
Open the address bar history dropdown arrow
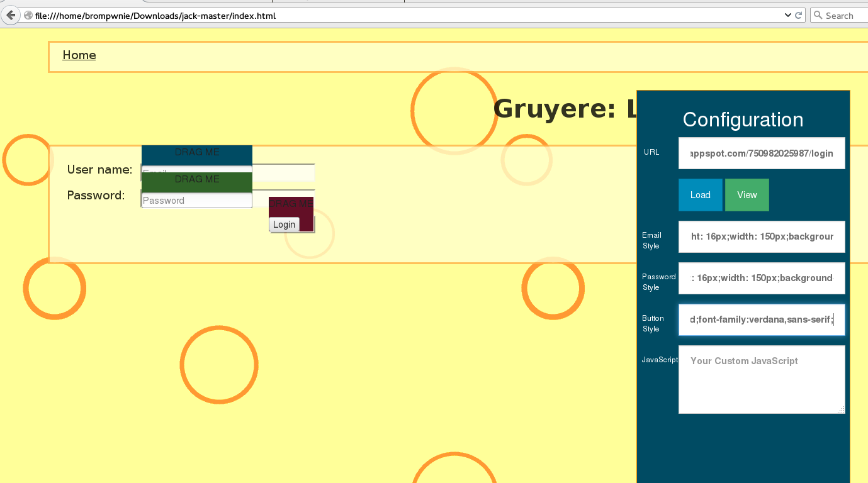coord(788,15)
